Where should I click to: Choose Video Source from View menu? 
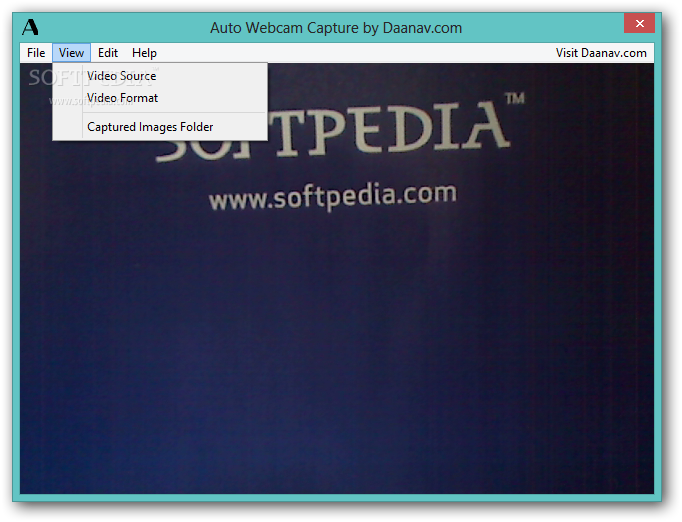[x=160, y=76]
